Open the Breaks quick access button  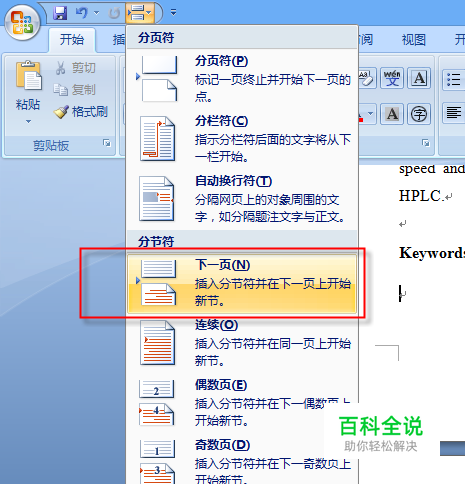140,13
